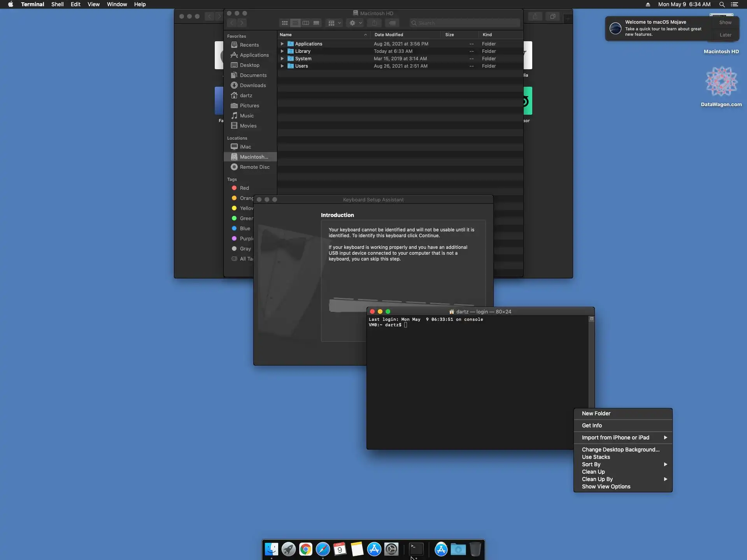The width and height of the screenshot is (747, 560).
Task: Open the Finder Action gear dropdown
Action: click(x=355, y=23)
